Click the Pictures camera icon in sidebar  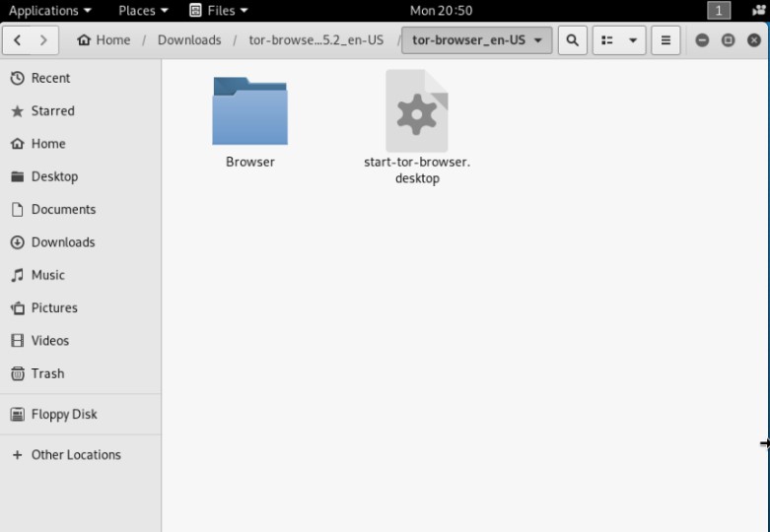click(x=17, y=308)
